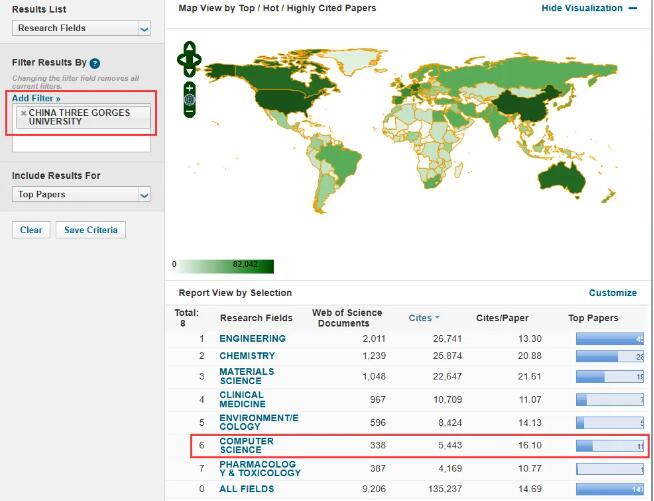
Task: Sort table by Web of Science Documents
Action: [347, 318]
